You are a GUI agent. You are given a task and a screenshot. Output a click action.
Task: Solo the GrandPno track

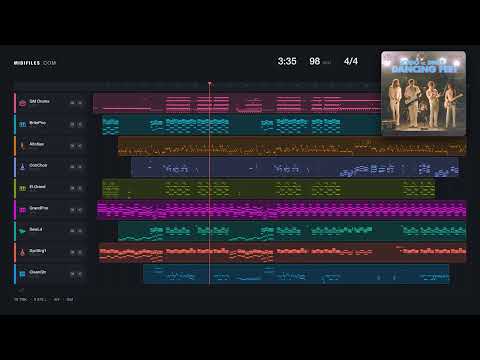[x=80, y=210]
